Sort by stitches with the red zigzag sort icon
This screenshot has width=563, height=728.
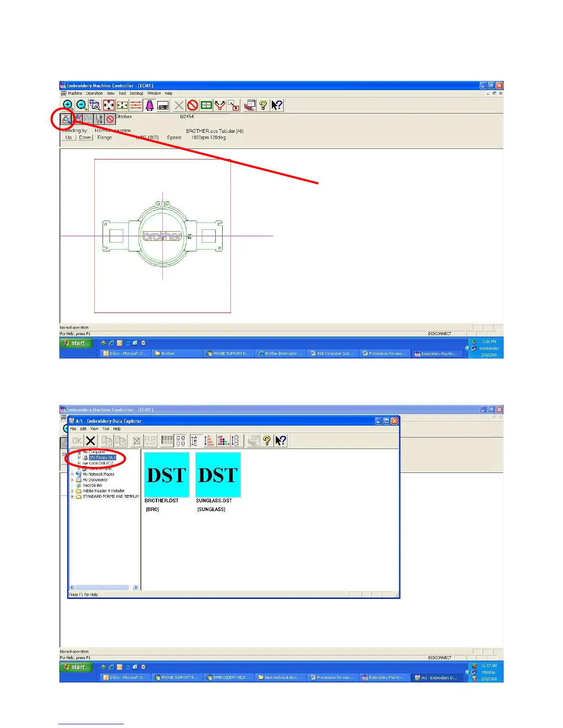pos(209,441)
